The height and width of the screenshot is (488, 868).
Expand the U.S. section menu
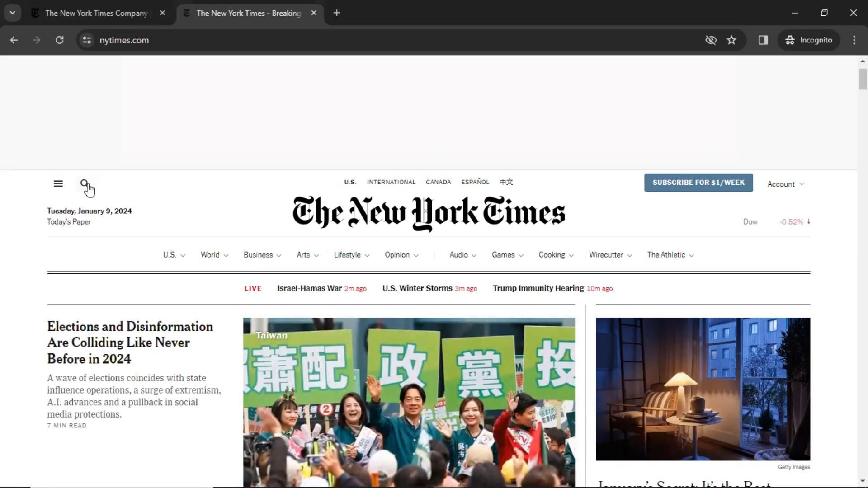(x=174, y=255)
